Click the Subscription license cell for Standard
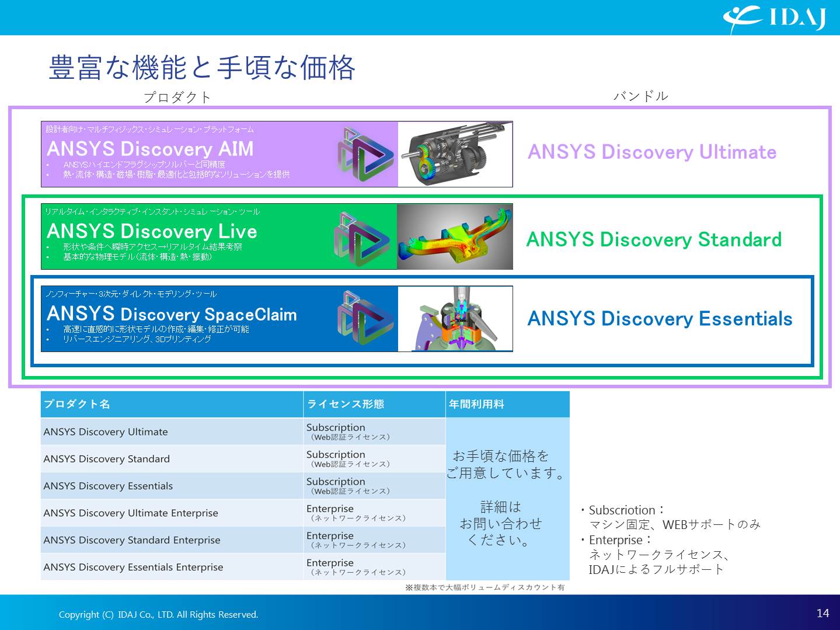The image size is (840, 630). (374, 459)
